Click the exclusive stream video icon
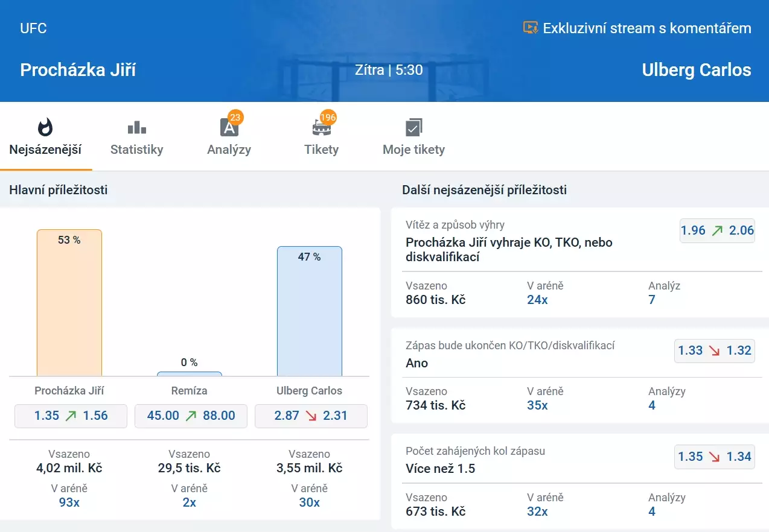 (530, 28)
